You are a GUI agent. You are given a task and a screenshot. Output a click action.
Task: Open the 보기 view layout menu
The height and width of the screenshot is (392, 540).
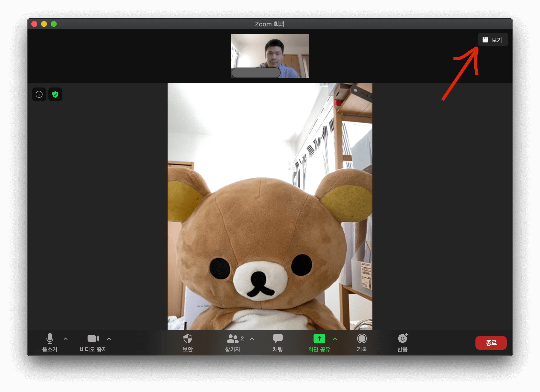[493, 40]
